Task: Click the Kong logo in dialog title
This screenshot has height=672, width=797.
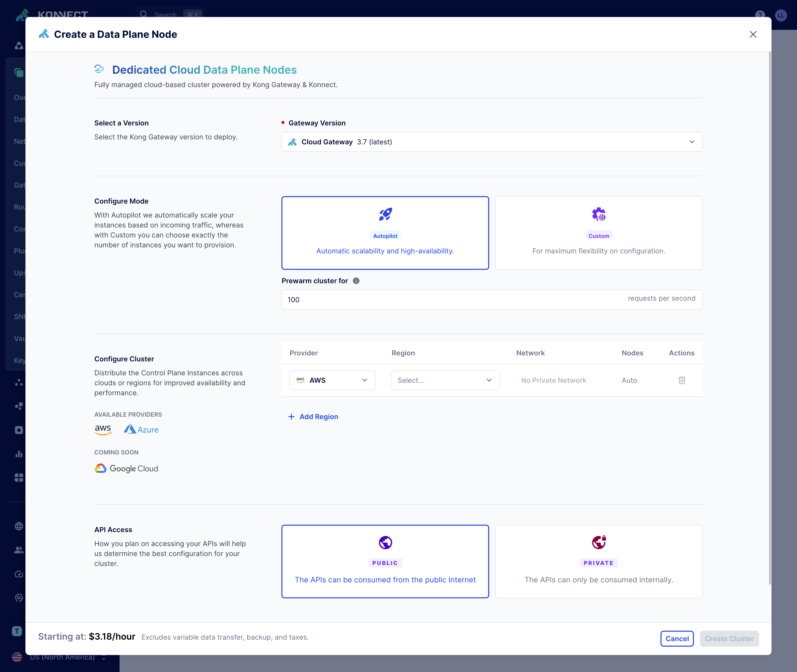Action: click(44, 34)
